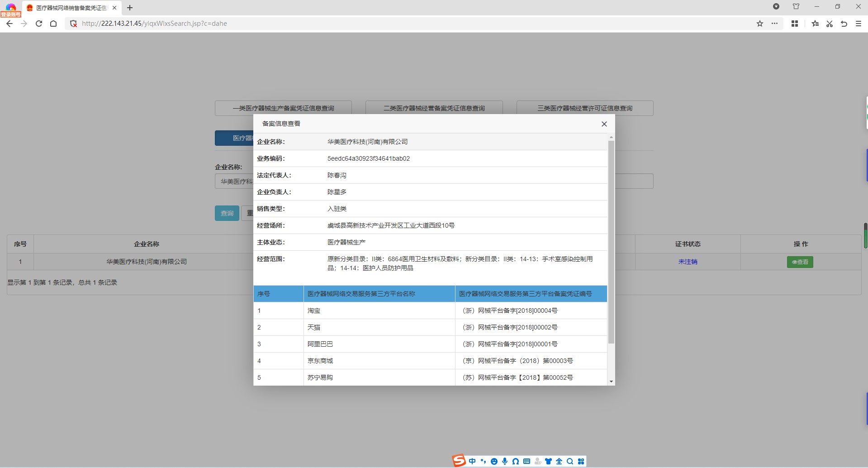868x468 pixels.
Task: Open the favorites list icon
Action: point(815,24)
